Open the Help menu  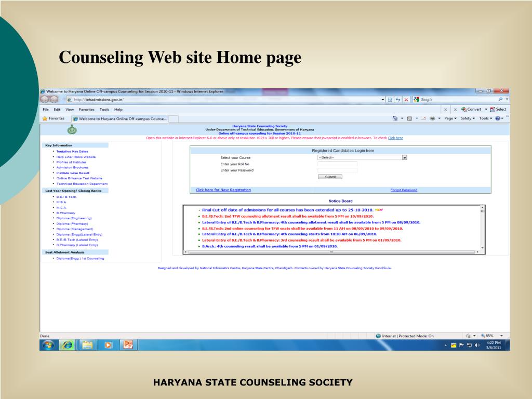coord(118,110)
